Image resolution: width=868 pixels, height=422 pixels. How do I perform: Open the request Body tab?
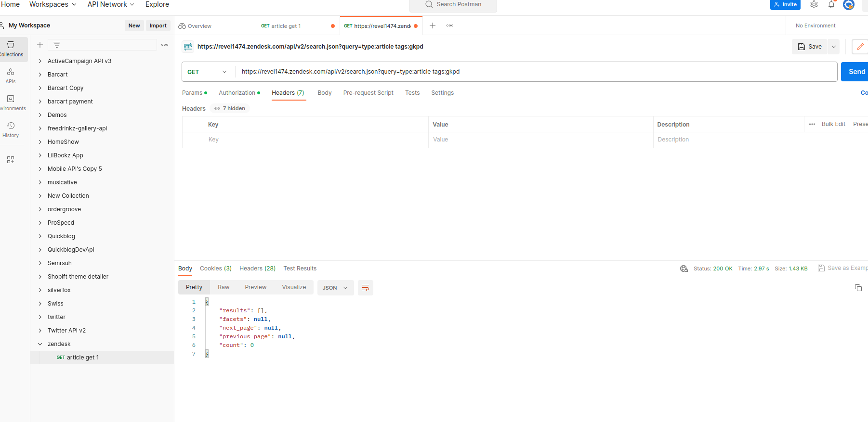(x=325, y=93)
